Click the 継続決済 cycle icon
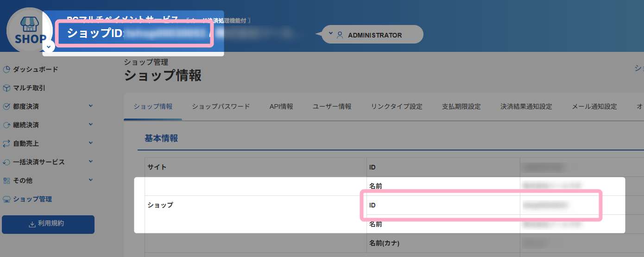644x257 pixels. coord(6,125)
